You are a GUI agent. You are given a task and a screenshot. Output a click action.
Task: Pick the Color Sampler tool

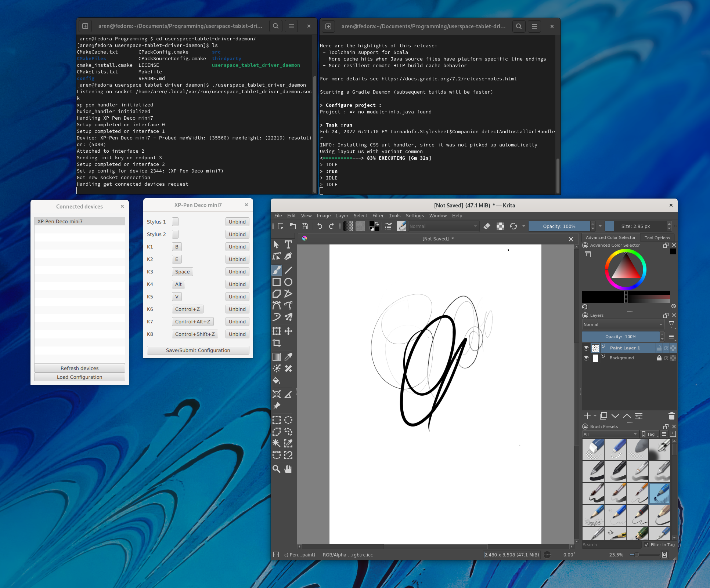[289, 356]
